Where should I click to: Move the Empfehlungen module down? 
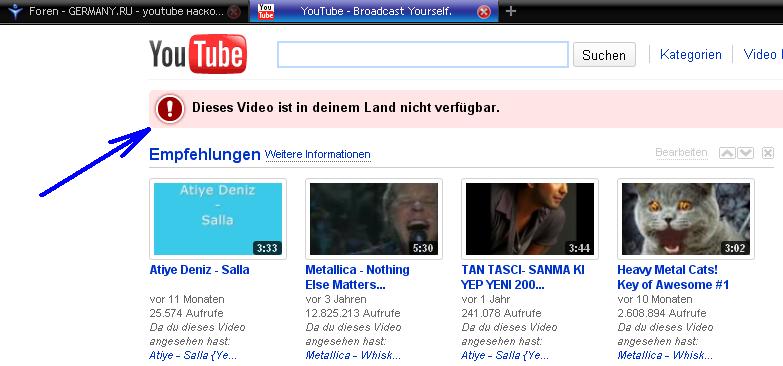745,153
